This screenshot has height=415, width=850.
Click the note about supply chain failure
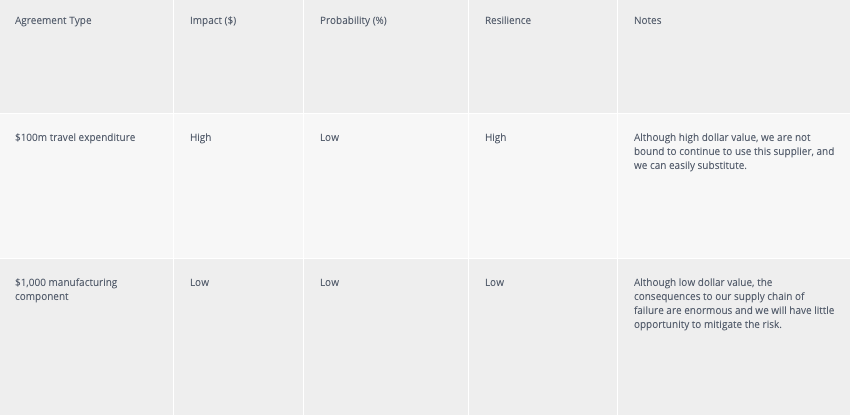[734, 303]
